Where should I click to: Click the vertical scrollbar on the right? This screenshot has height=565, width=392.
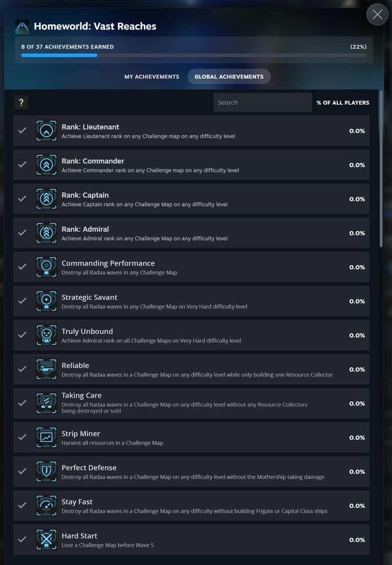point(381,169)
